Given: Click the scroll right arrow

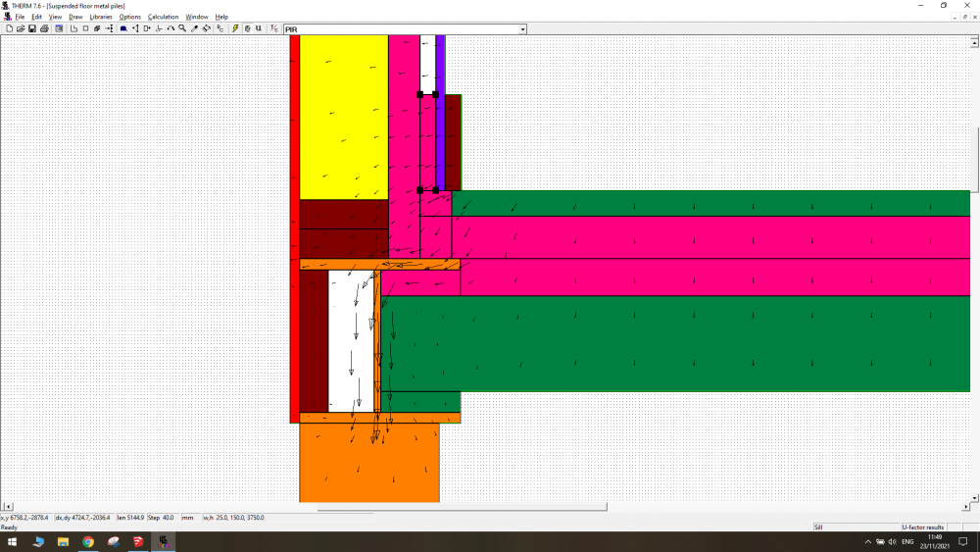Looking at the screenshot, I should tap(965, 506).
